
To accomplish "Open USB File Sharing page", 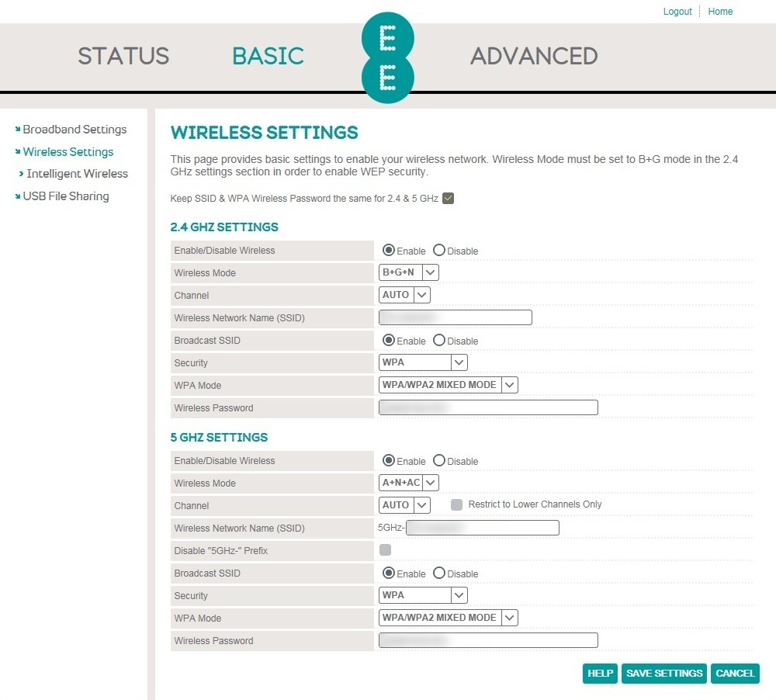I will pyautogui.click(x=66, y=196).
